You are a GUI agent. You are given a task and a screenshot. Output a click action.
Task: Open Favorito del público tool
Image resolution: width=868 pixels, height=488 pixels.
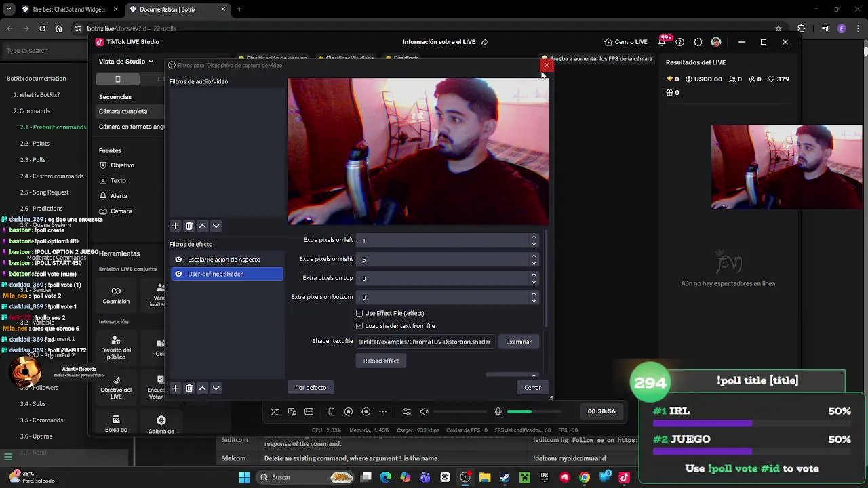116,347
